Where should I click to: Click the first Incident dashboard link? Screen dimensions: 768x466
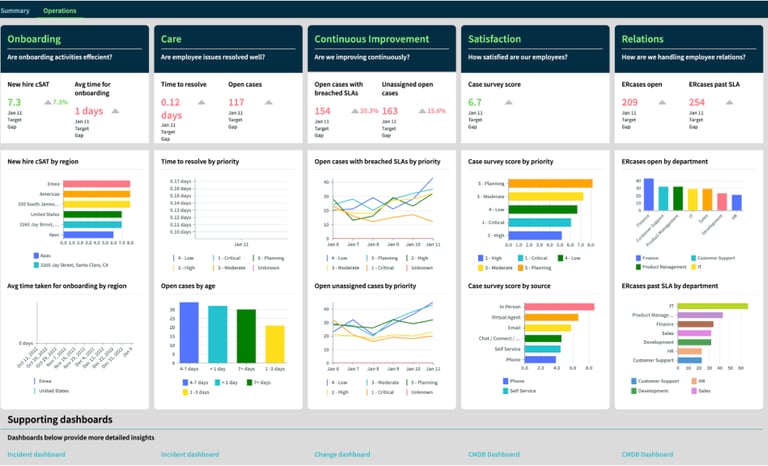36,454
